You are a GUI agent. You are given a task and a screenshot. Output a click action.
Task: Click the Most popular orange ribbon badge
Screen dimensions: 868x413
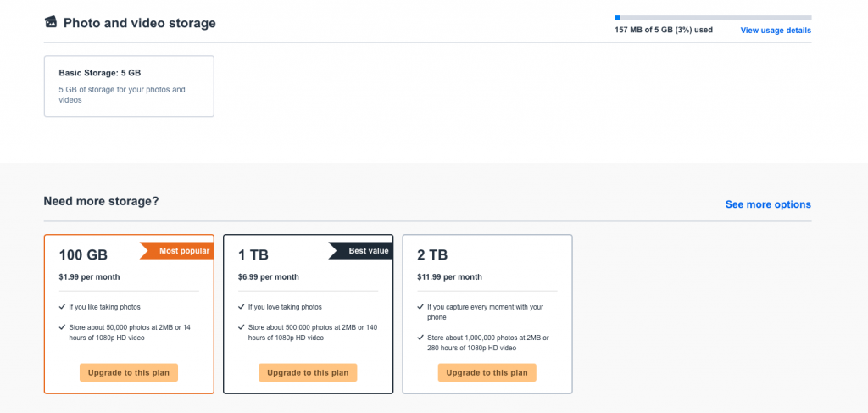pos(176,251)
